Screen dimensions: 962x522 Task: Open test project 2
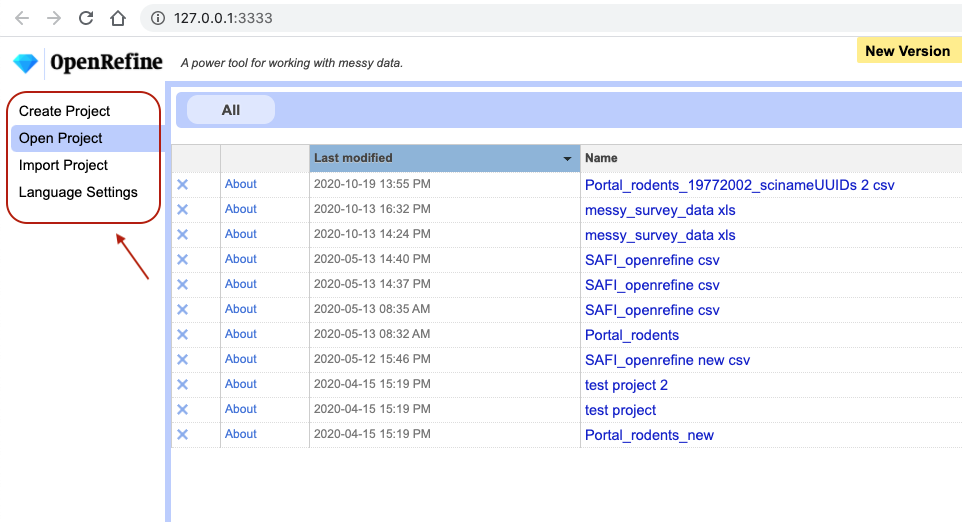click(x=626, y=385)
